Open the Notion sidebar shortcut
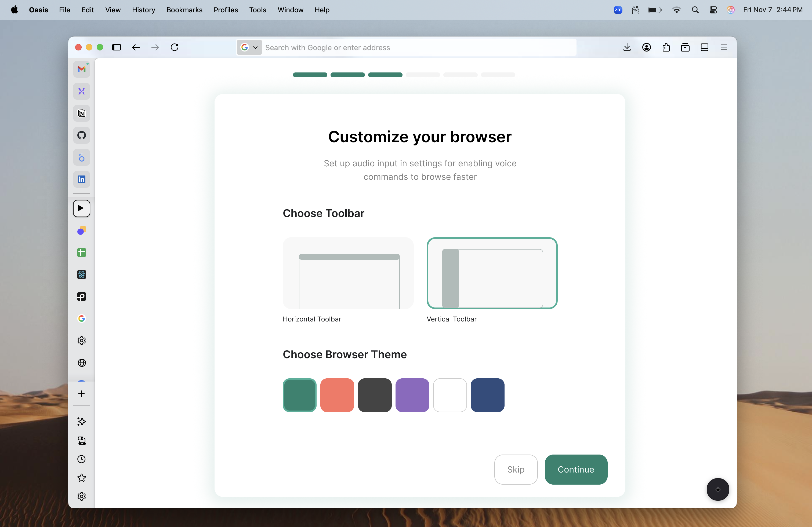This screenshot has width=812, height=527. pos(82,113)
